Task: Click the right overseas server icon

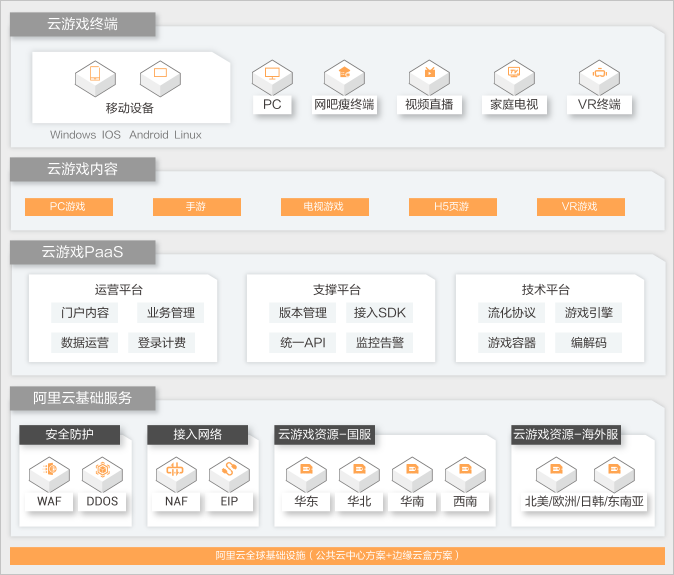Action: pos(614,475)
